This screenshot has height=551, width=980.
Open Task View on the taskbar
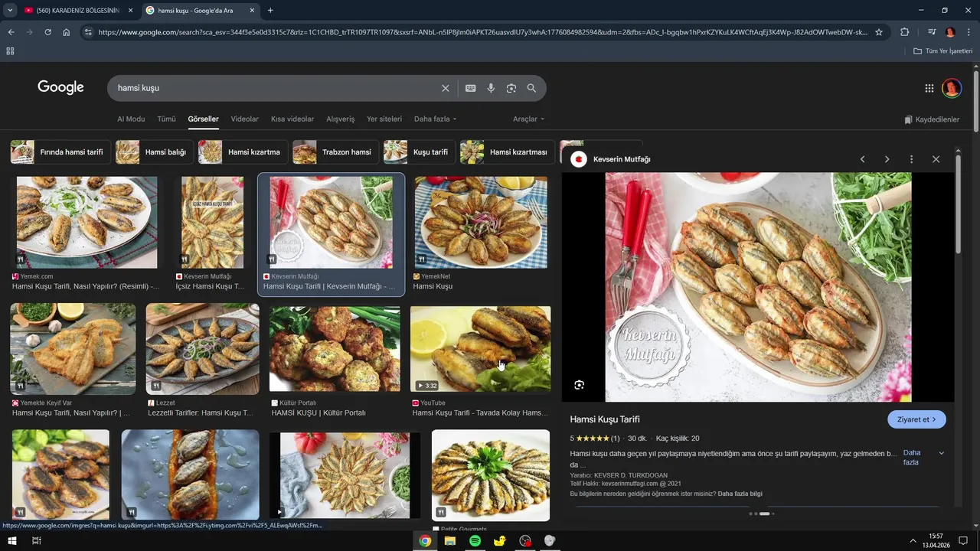click(36, 540)
